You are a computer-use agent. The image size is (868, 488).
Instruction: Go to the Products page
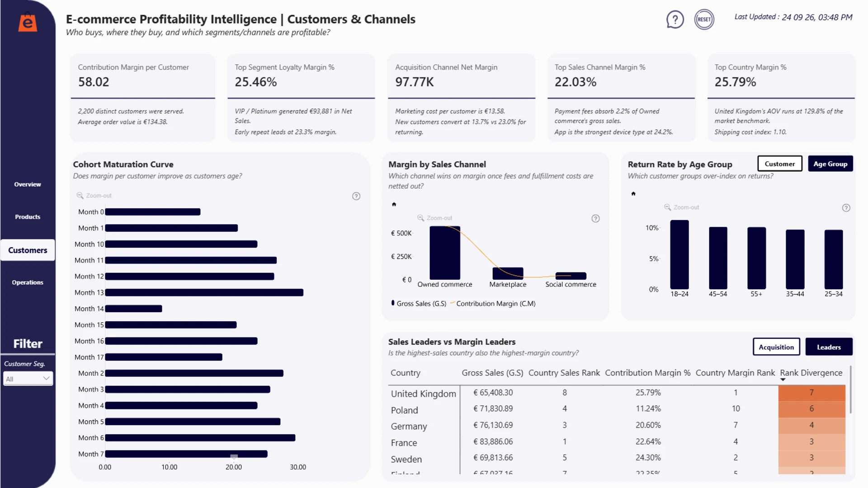coord(28,217)
